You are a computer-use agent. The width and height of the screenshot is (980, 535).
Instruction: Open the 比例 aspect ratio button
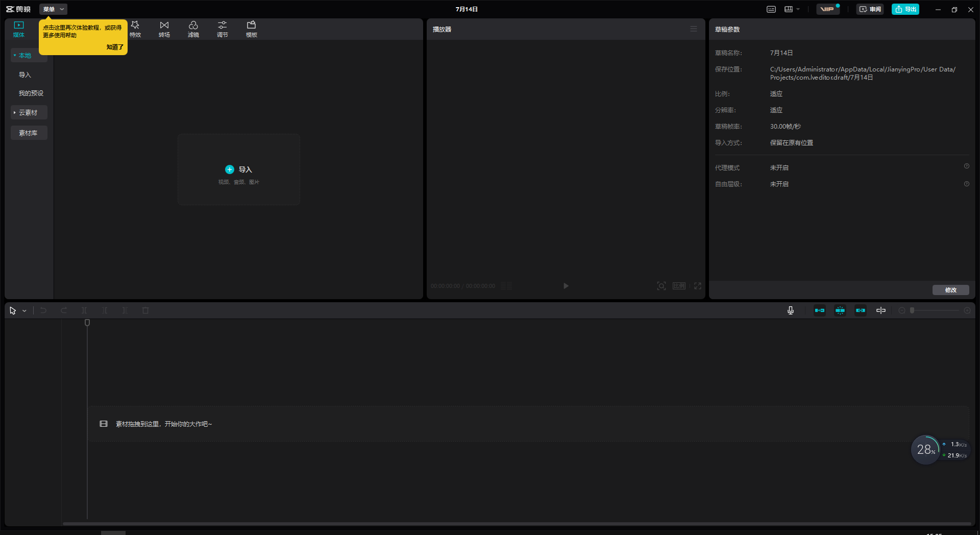pyautogui.click(x=679, y=286)
